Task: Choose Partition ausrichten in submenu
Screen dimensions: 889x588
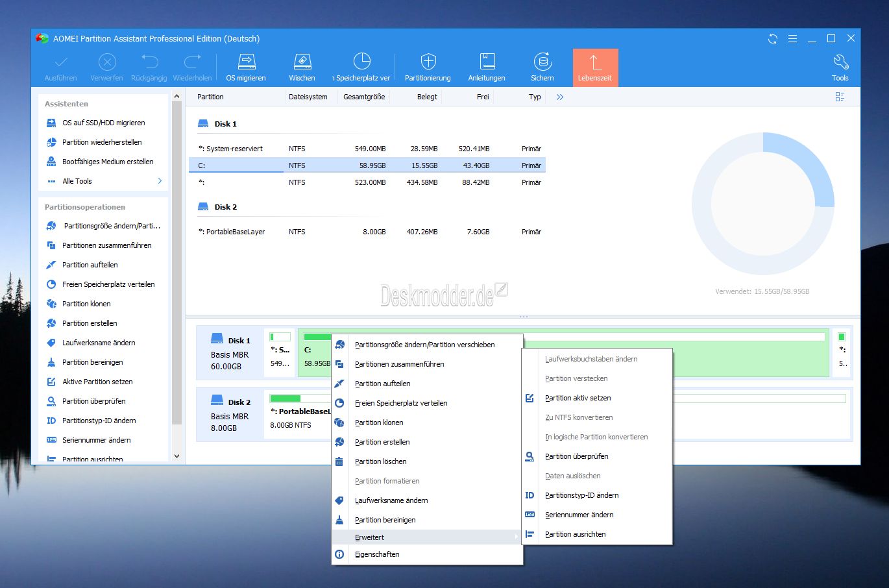Action: coord(597,534)
